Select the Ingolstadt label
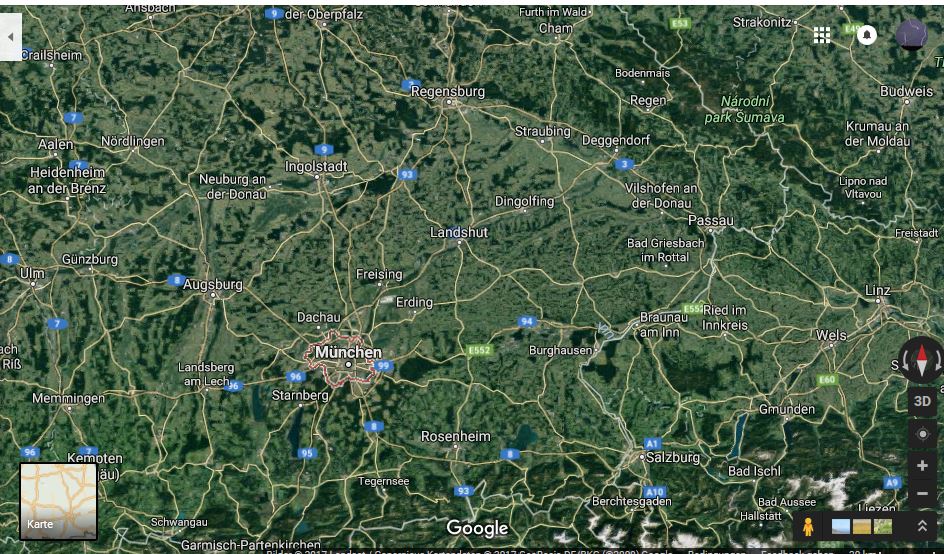Viewport: 944px width, 554px height. click(x=316, y=166)
